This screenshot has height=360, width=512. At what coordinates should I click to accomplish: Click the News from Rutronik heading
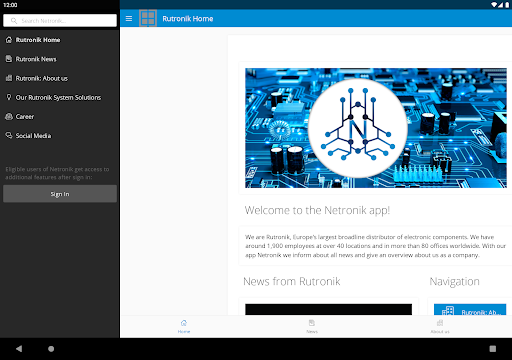[292, 281]
